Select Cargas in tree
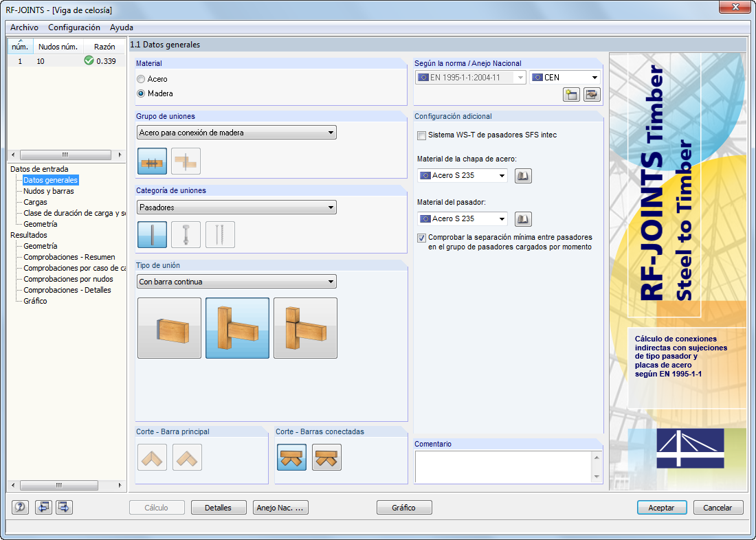 point(35,203)
